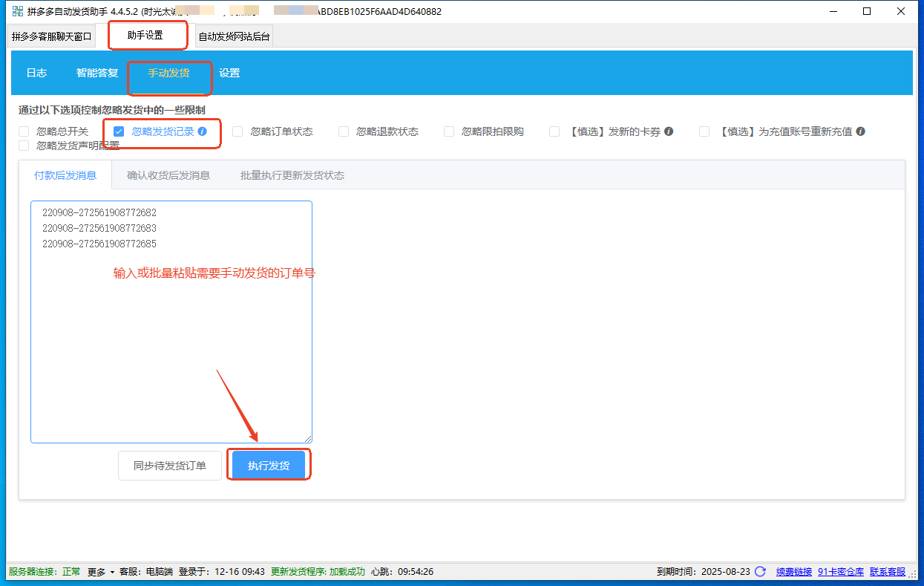Select the 付款后发消息 sub-tab
This screenshot has width=924, height=586.
click(65, 175)
